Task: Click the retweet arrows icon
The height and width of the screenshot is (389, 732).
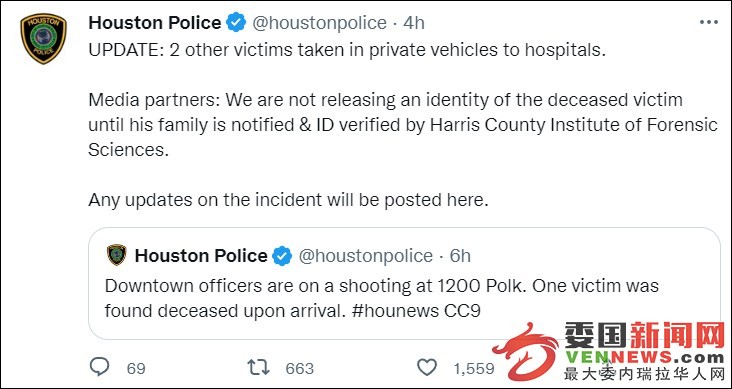Action: coord(258,368)
